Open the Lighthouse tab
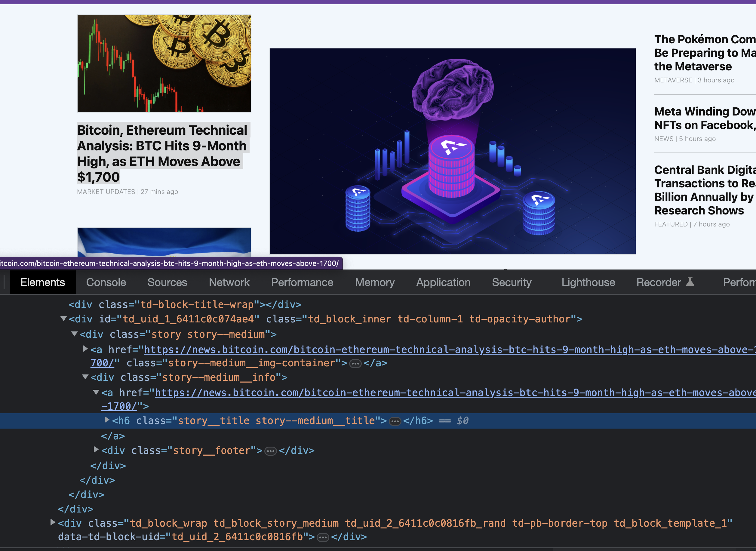 588,282
